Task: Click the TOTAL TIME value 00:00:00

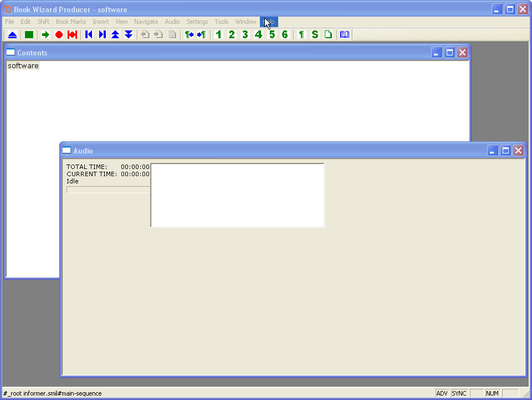Action: point(135,167)
